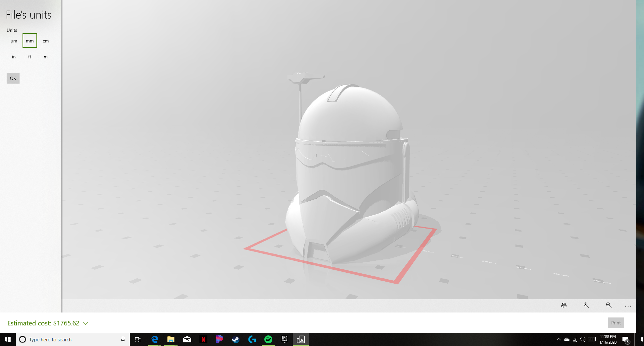This screenshot has width=644, height=346.
Task: Open Steam from the taskbar
Action: pos(236,339)
